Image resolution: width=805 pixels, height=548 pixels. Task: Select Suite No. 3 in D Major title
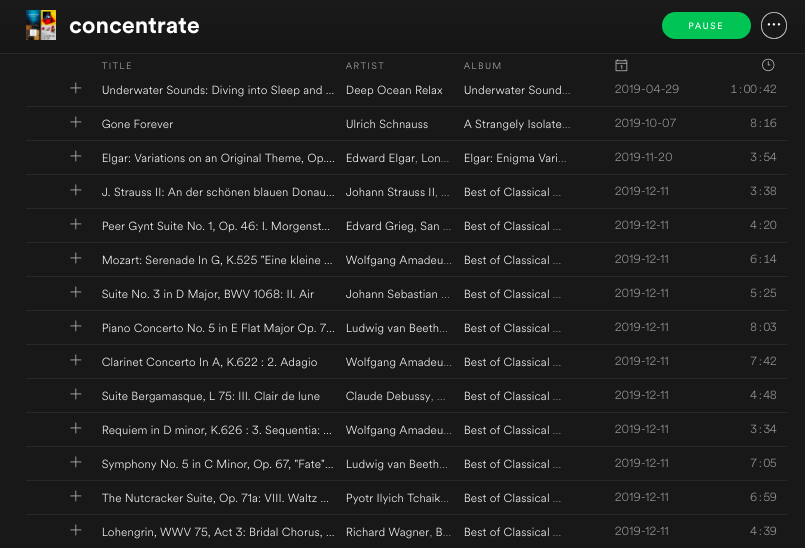click(207, 294)
